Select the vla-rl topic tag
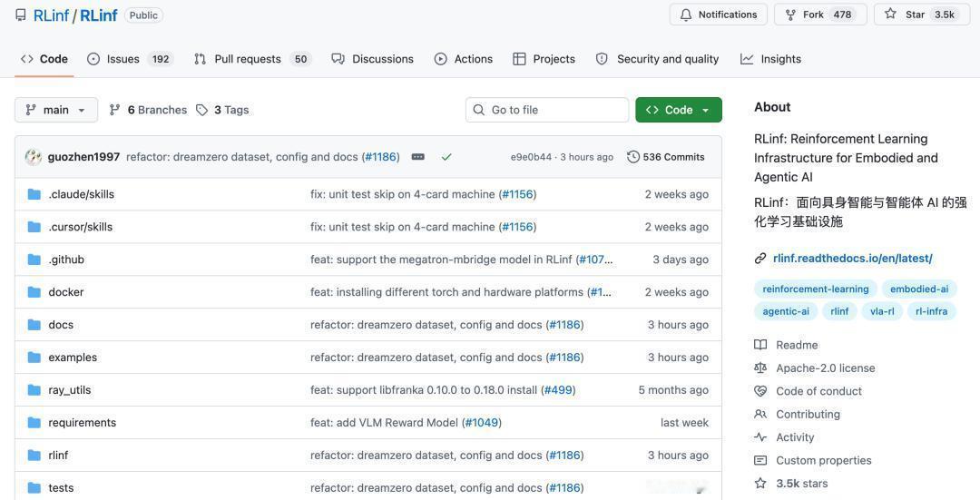The height and width of the screenshot is (500, 980). point(882,311)
